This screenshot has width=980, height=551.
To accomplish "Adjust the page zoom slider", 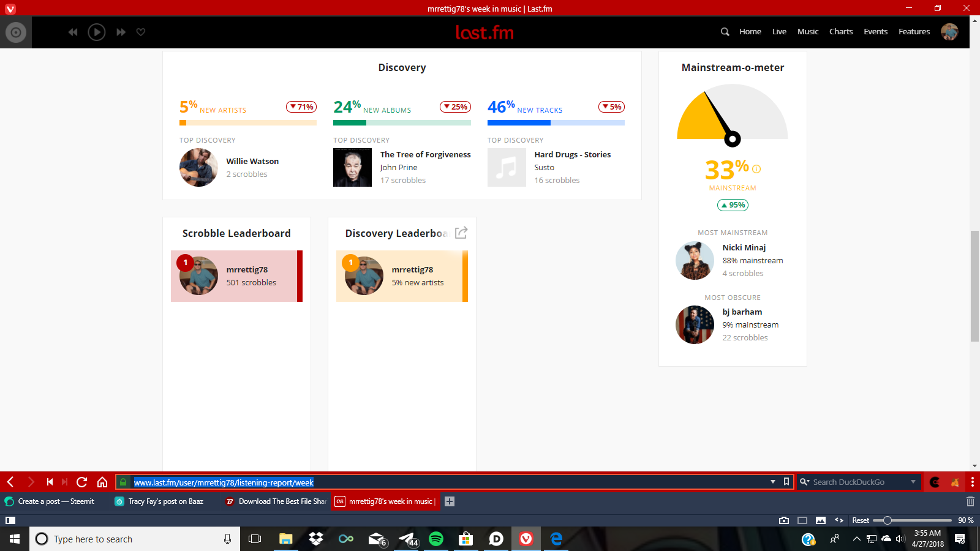I will (912, 520).
